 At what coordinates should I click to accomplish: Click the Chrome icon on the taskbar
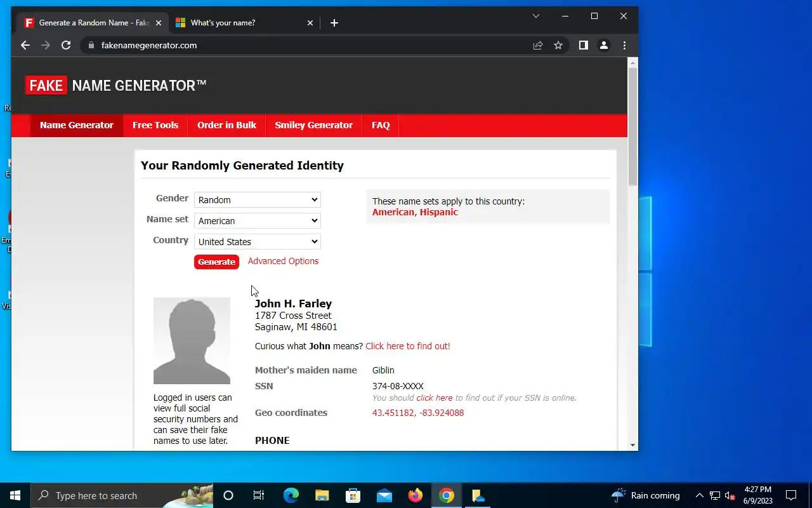[447, 495]
